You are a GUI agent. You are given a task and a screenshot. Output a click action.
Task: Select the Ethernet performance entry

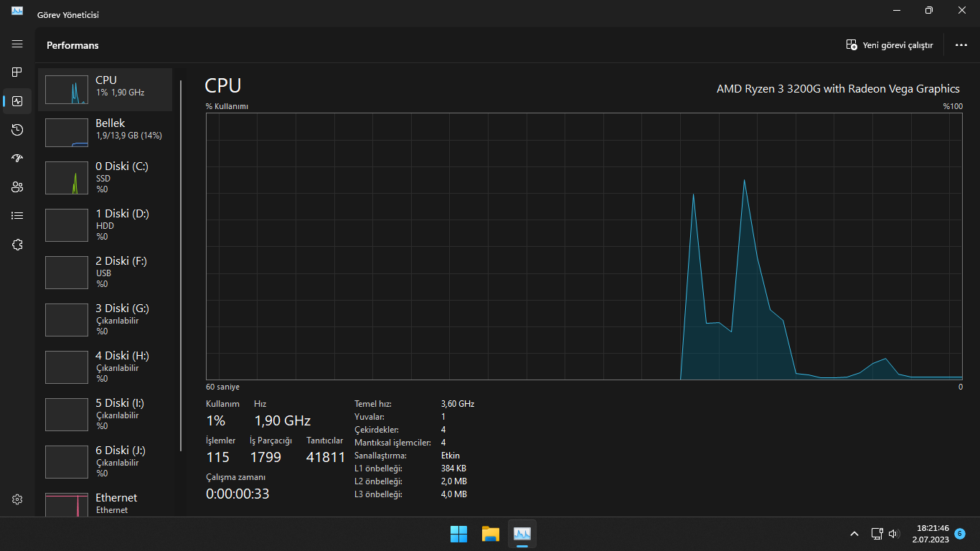(105, 503)
